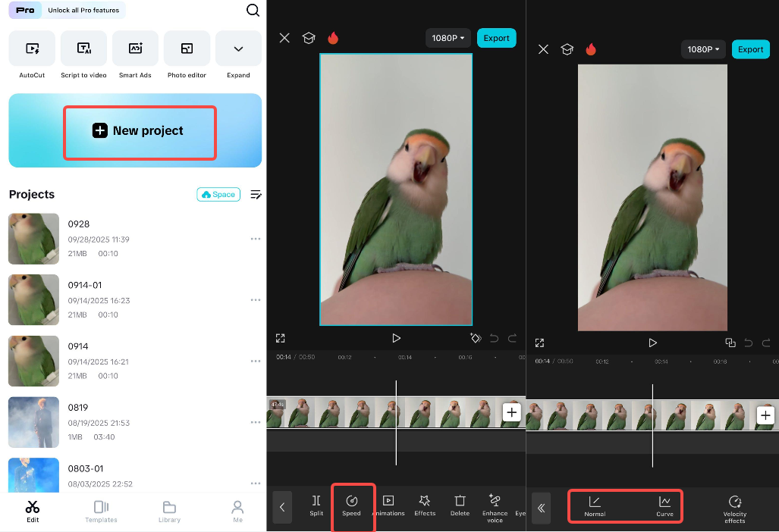Select the Animations tool
The height and width of the screenshot is (532, 779).
(x=388, y=506)
